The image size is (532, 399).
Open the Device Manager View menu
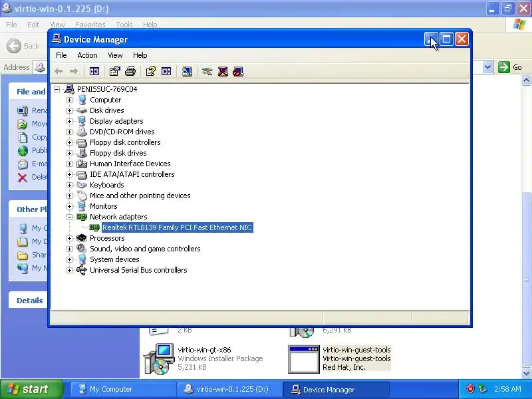tap(115, 55)
